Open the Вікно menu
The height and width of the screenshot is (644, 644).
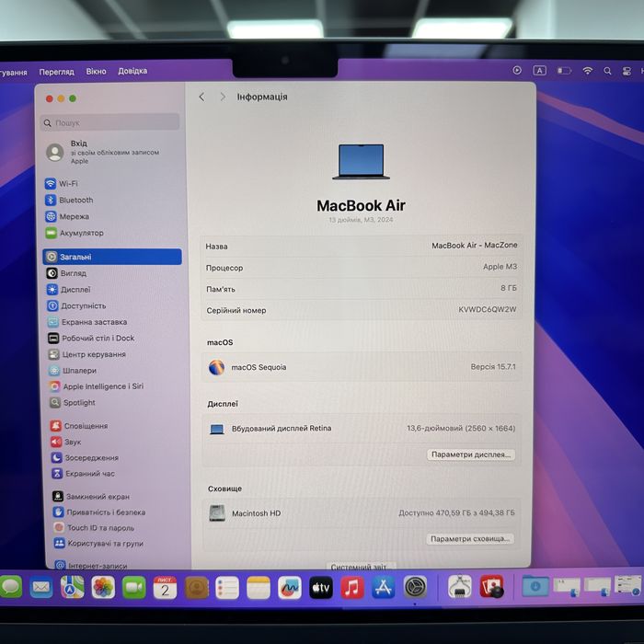click(x=96, y=72)
